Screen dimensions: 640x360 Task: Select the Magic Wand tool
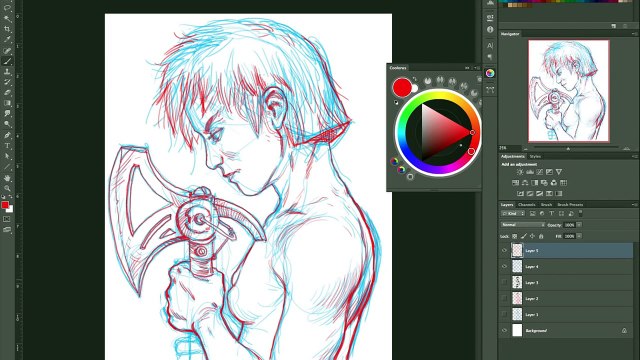pyautogui.click(x=7, y=18)
